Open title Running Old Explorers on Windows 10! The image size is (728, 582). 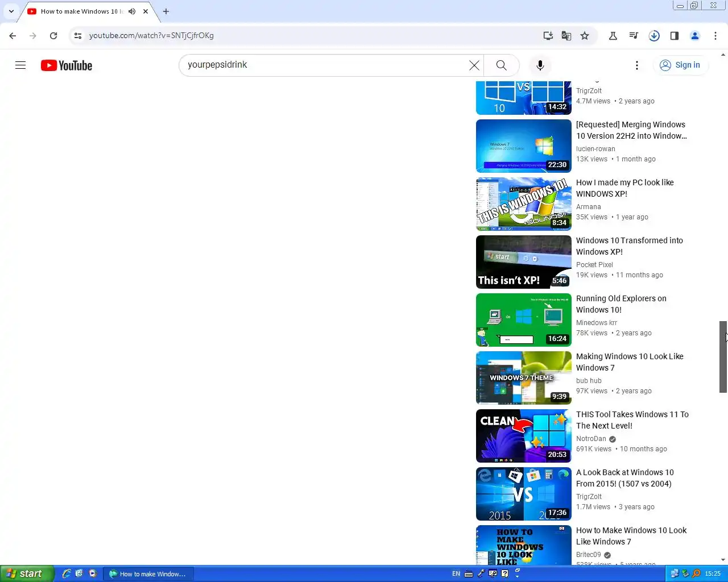point(621,304)
